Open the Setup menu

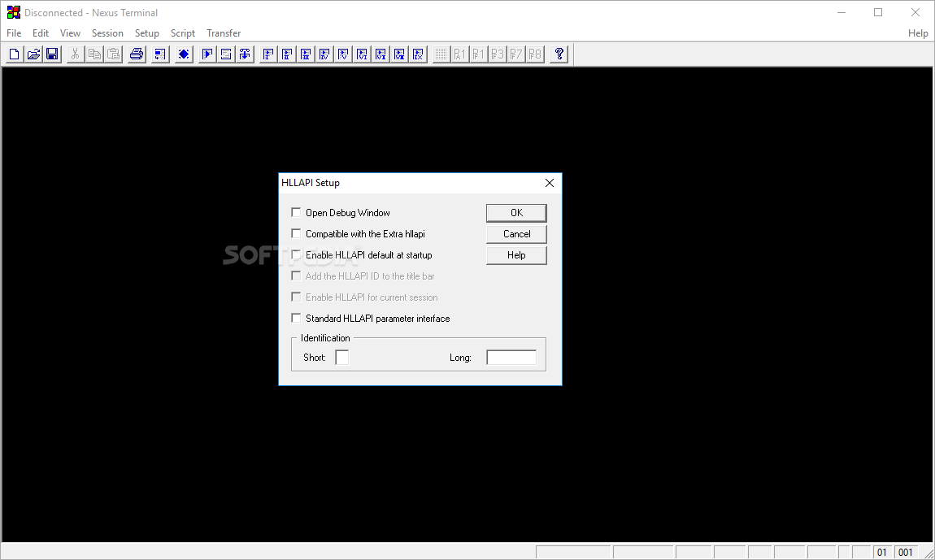coord(146,33)
